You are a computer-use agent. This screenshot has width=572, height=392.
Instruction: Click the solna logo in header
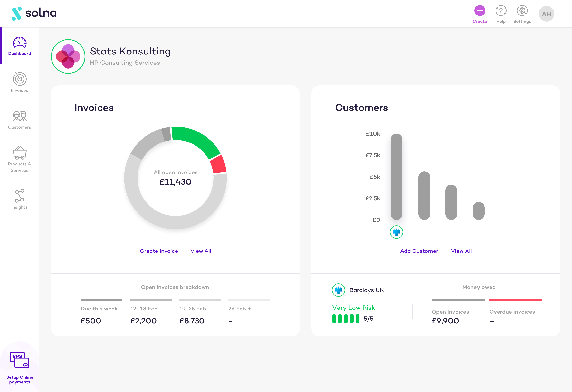[34, 13]
